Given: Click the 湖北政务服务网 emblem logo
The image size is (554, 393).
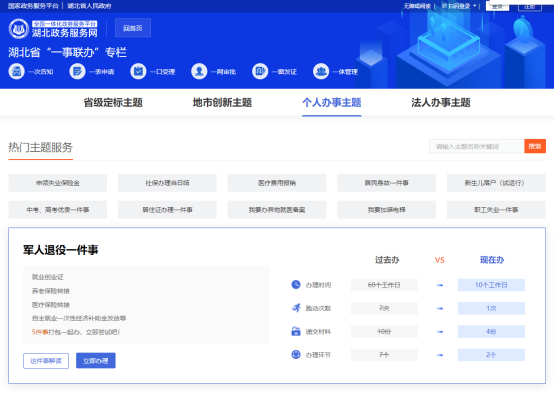Looking at the screenshot, I should tap(18, 29).
